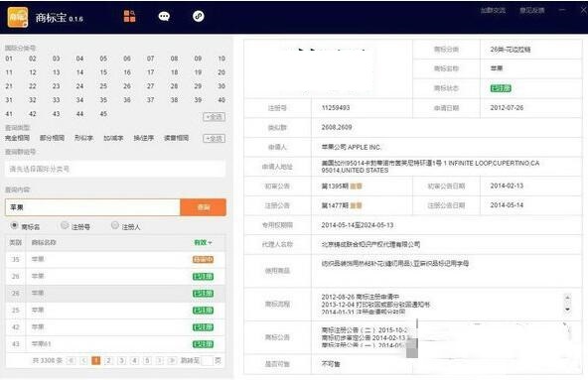Open 查看 link beside 第1477期
Image resolution: width=588 pixels, height=380 pixels.
[356, 205]
